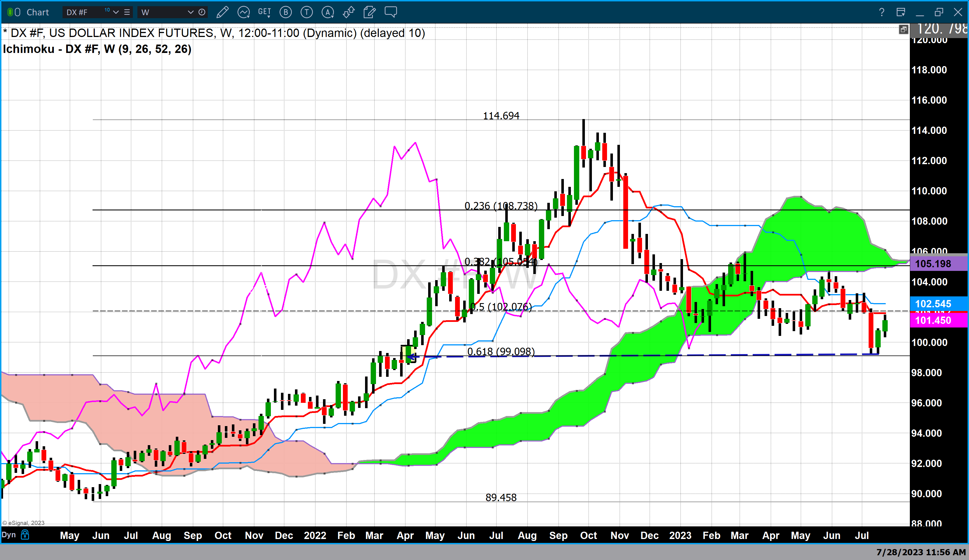Click the 0.382 (105.054) retracement label
Screen dimensions: 969x560
501,262
